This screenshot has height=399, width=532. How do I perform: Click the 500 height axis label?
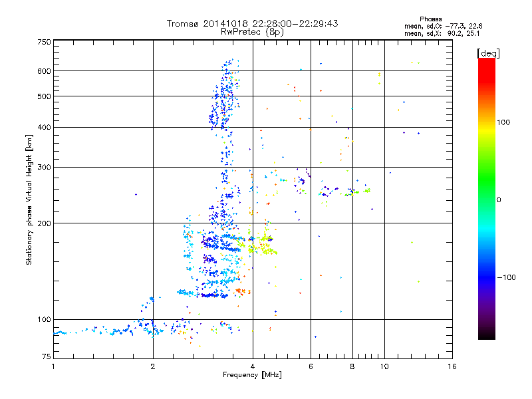44,96
